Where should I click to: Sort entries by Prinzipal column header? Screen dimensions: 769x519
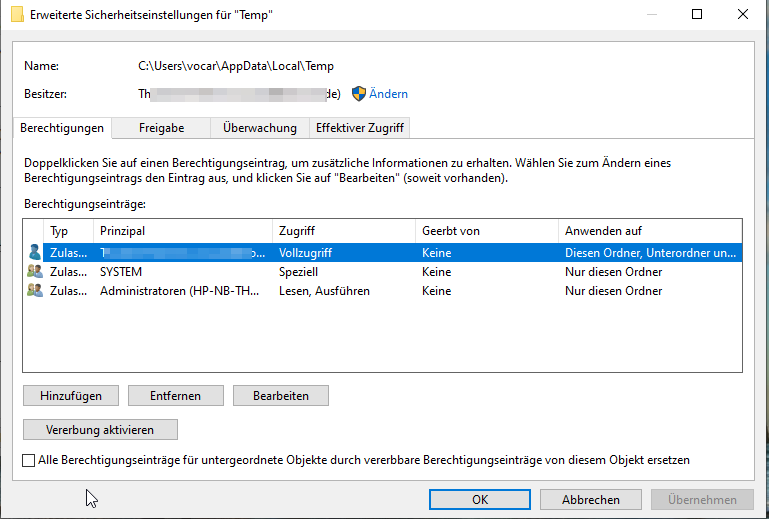(182, 231)
